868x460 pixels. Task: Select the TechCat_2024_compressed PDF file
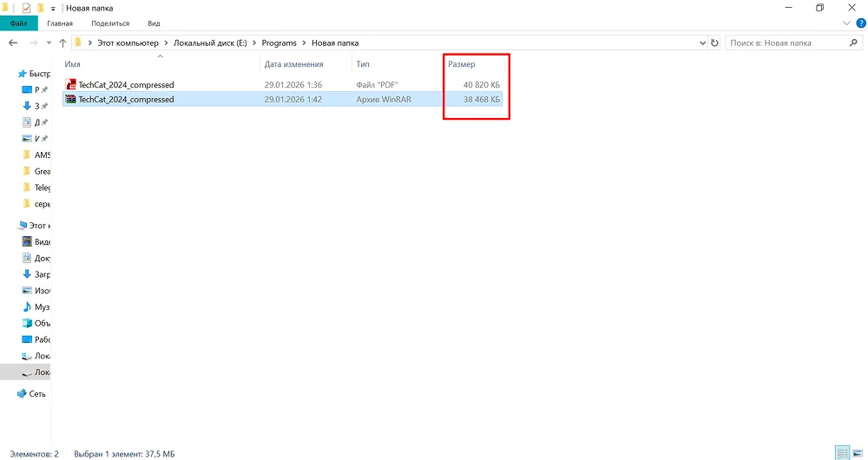point(126,85)
